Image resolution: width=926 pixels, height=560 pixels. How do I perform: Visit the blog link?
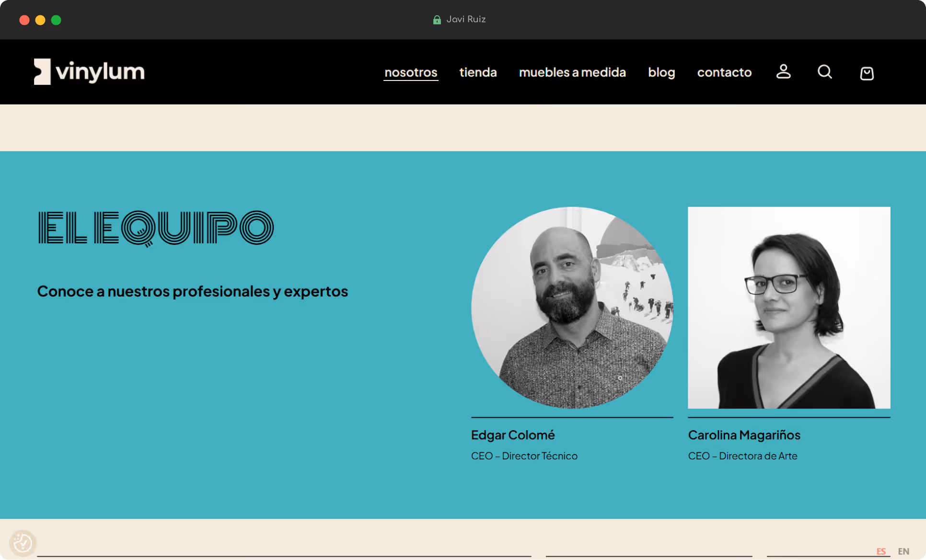pos(661,72)
